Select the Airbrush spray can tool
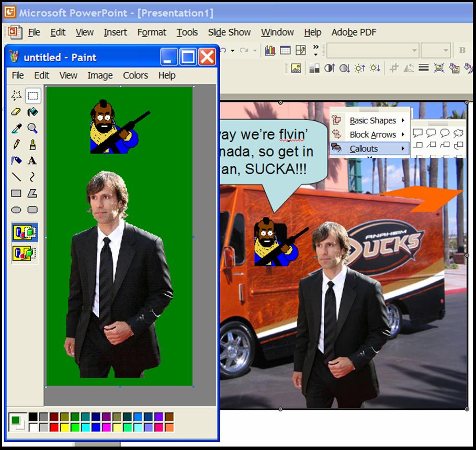 click(16, 160)
